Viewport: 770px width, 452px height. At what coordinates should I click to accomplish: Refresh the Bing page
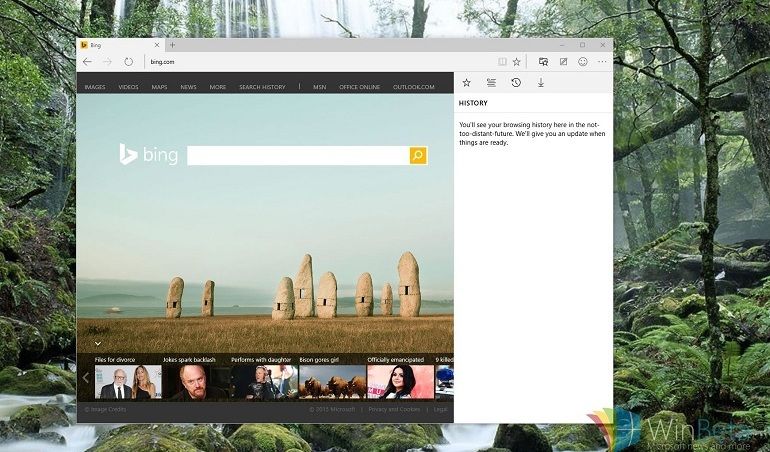[129, 62]
